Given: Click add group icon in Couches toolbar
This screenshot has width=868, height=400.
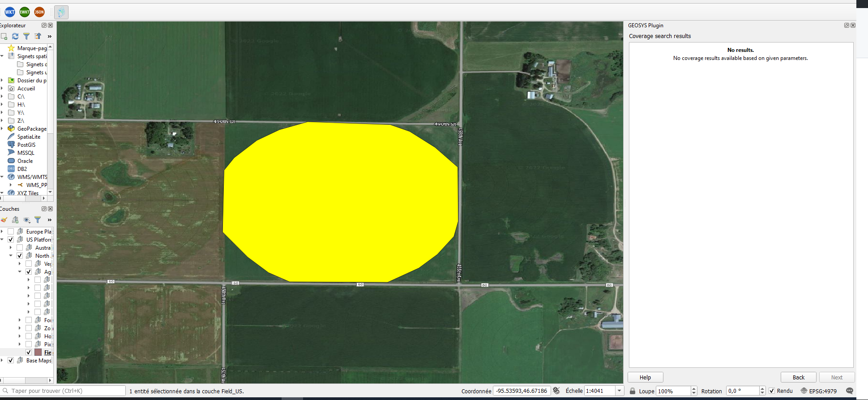Looking at the screenshot, I should (15, 220).
